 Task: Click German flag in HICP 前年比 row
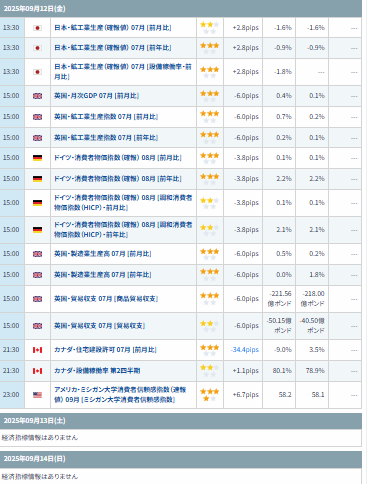[x=37, y=230]
